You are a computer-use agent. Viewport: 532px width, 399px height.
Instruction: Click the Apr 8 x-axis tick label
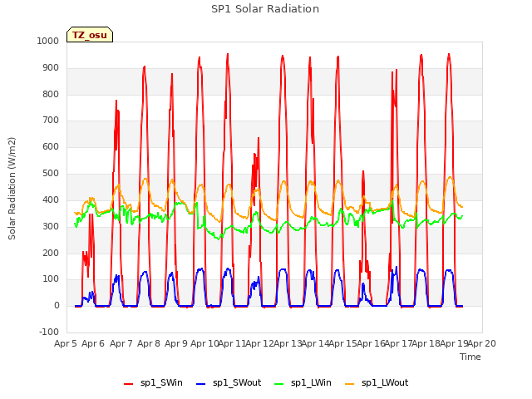[x=149, y=343]
